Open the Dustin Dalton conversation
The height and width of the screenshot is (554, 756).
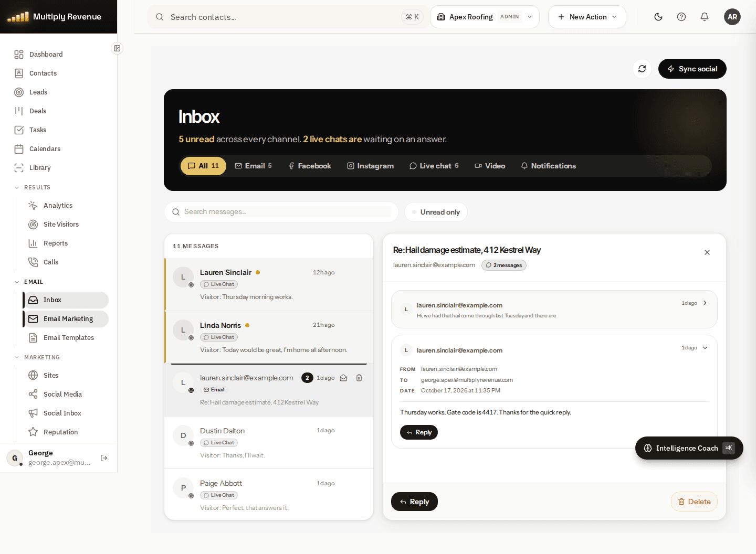269,443
